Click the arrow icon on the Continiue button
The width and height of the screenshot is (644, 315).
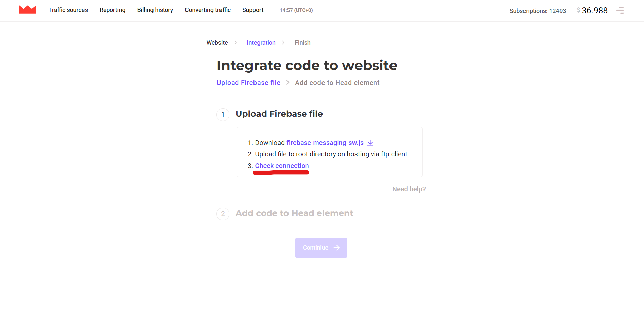(x=337, y=248)
